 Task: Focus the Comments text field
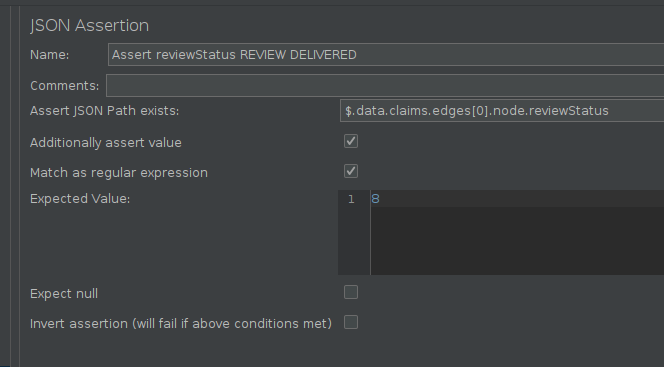tap(385, 86)
